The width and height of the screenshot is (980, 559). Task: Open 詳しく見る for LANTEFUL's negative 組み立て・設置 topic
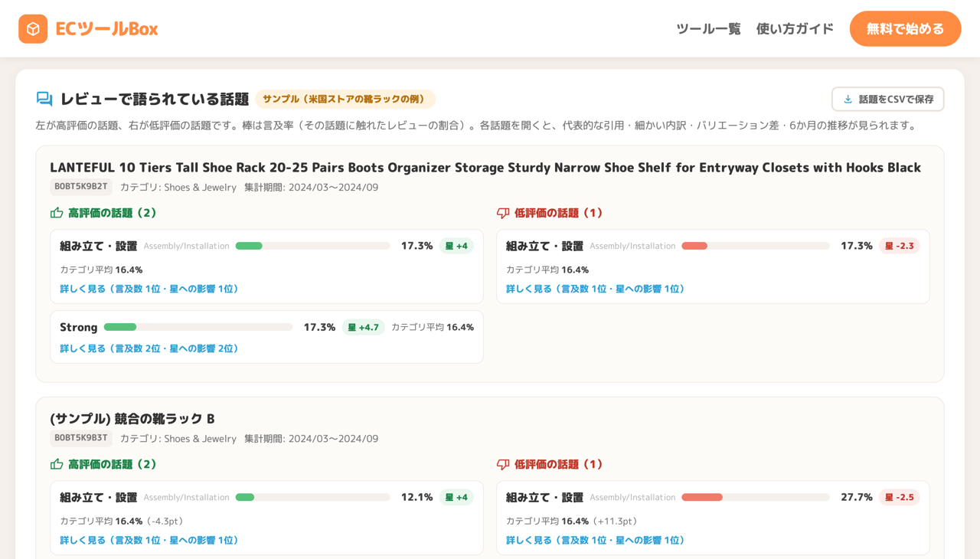pos(596,289)
